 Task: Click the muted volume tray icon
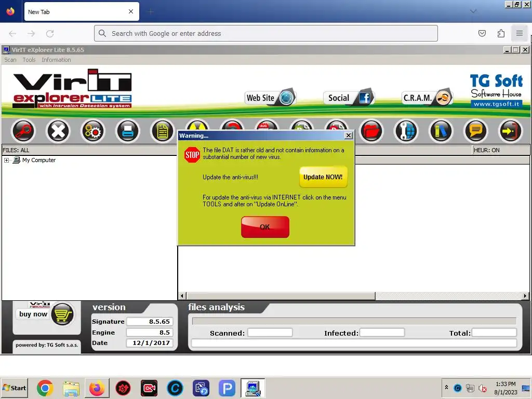click(483, 388)
